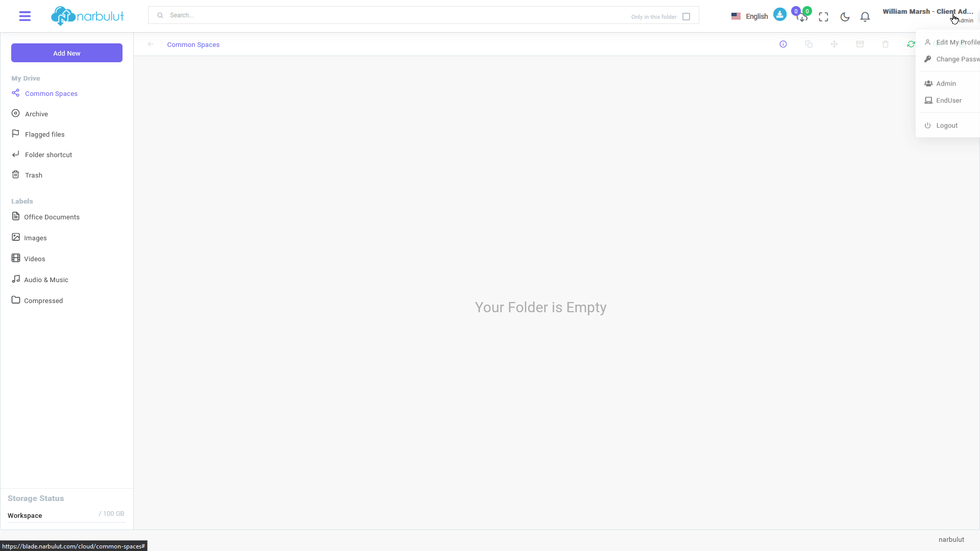This screenshot has width=980, height=551.
Task: Click the archive box icon in toolbar
Action: coord(860,44)
